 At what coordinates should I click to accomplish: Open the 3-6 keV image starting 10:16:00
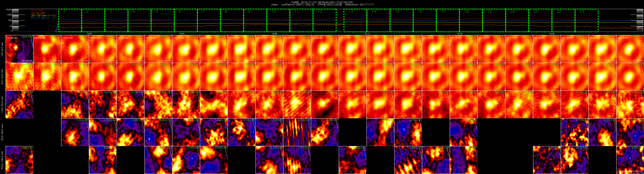491,49
